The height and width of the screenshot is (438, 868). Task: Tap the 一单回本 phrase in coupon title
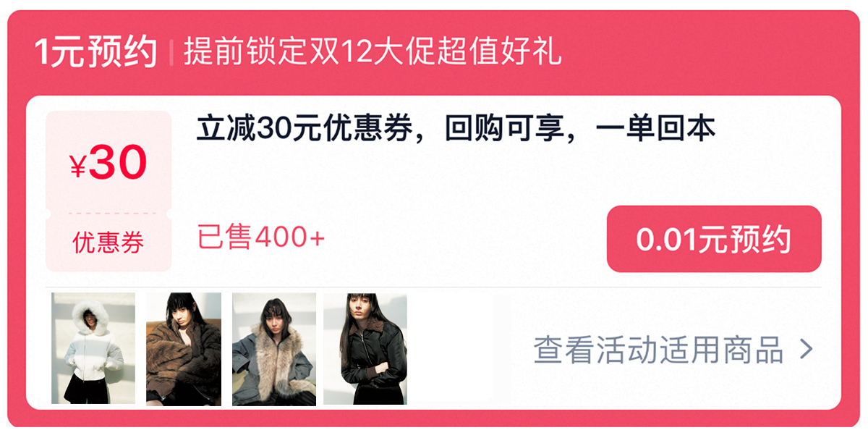coord(656,129)
